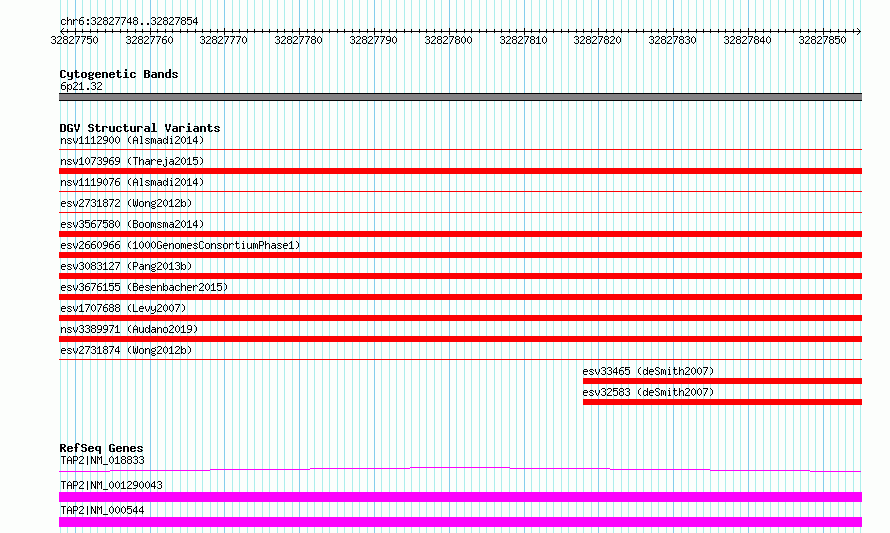Click the 32827830 ruler position label
This screenshot has height=533, width=890.
tap(673, 40)
